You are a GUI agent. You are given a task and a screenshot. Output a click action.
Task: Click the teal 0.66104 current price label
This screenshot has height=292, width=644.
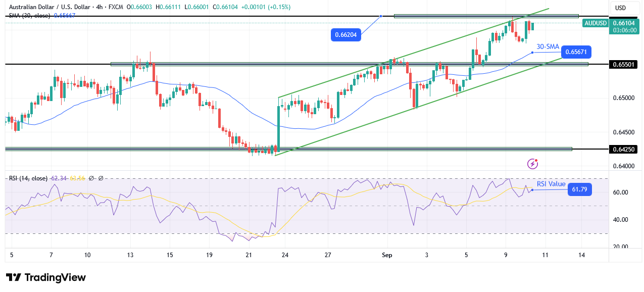click(625, 23)
